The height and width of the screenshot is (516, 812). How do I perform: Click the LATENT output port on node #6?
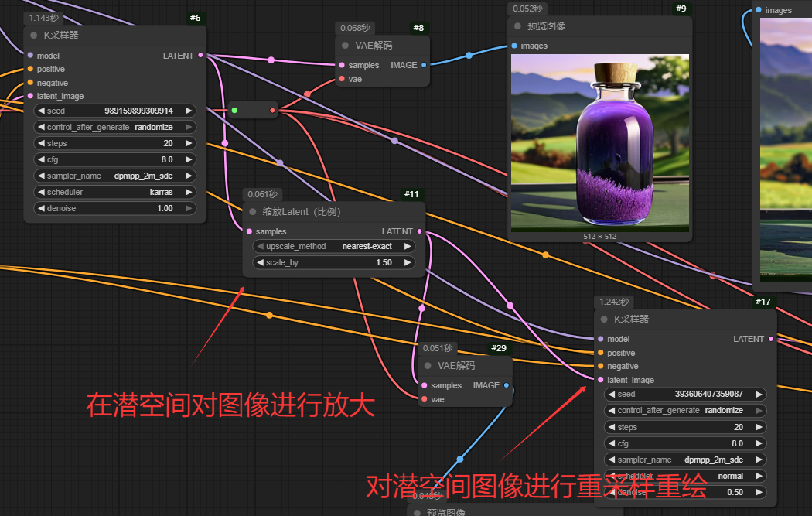[201, 56]
